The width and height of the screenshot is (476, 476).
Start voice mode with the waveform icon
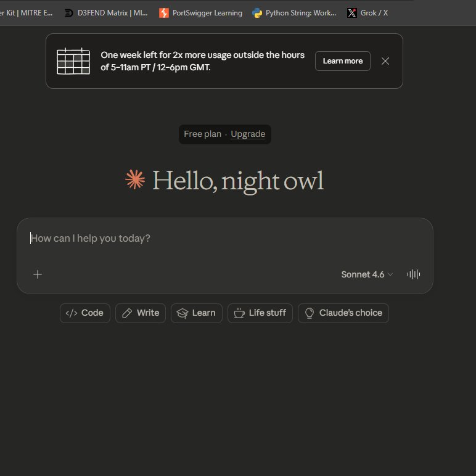(414, 274)
